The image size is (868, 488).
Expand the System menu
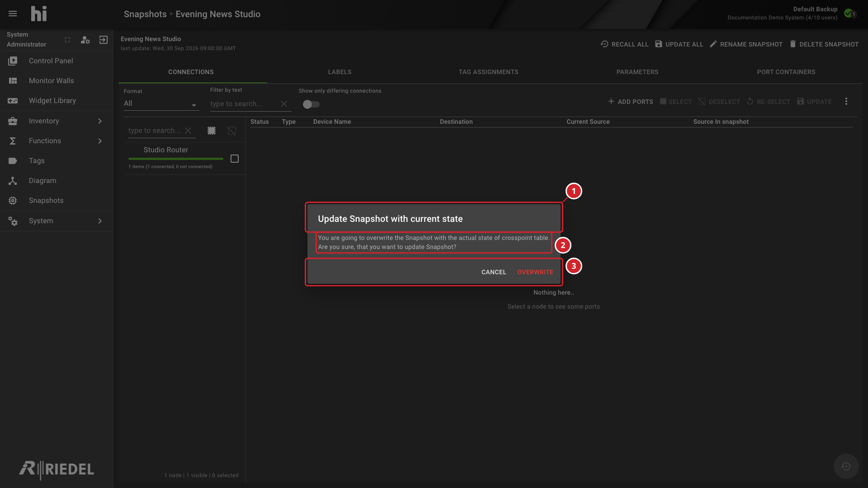click(56, 221)
